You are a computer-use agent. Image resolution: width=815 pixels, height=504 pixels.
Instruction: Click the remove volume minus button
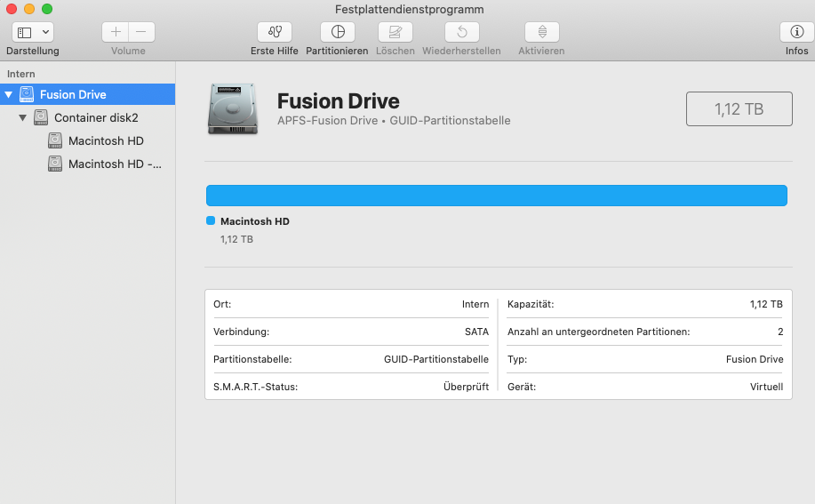[x=141, y=32]
